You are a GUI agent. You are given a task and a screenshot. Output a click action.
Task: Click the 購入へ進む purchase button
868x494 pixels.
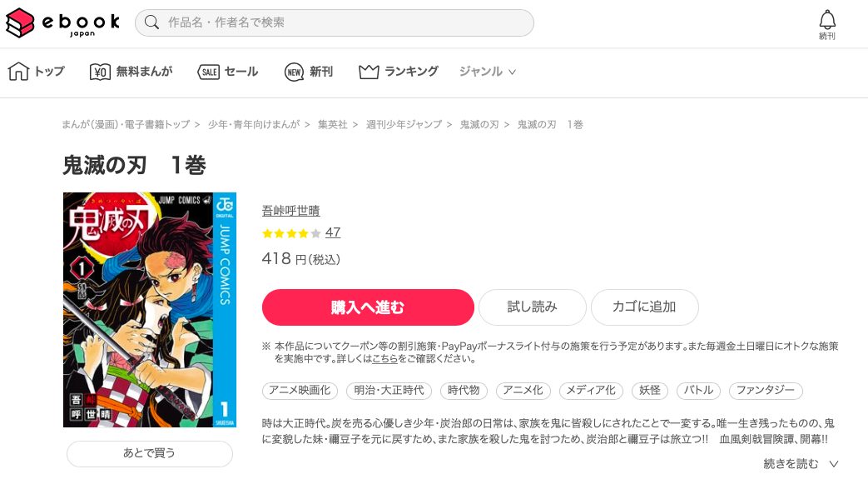coord(368,307)
